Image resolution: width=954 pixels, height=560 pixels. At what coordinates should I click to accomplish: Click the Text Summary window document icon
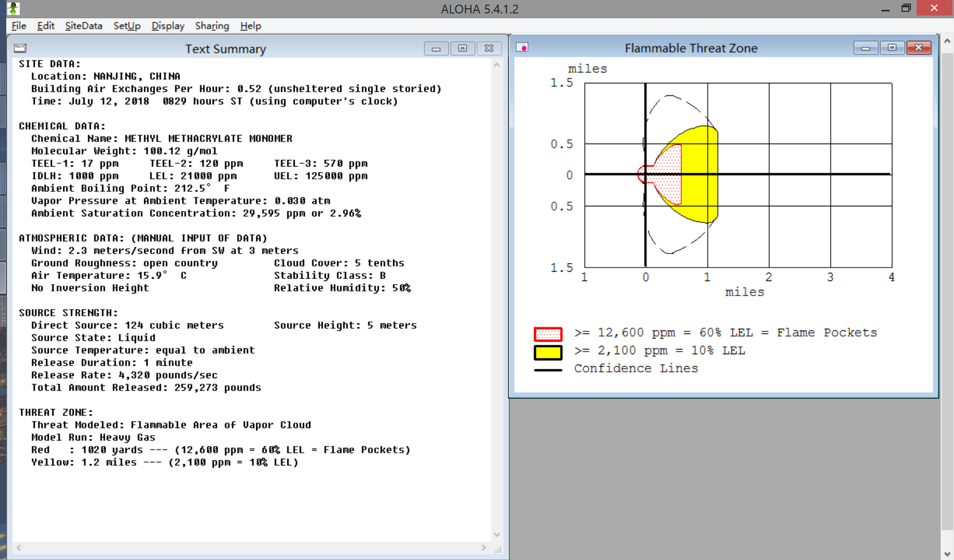[20, 48]
